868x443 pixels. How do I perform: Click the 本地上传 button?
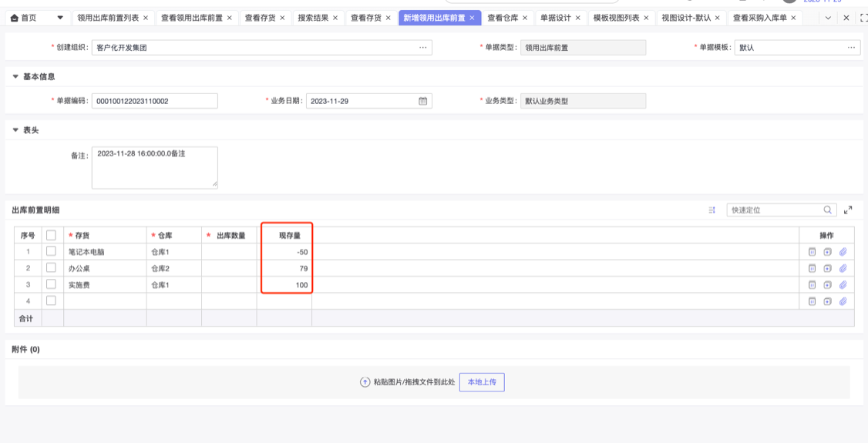point(482,382)
